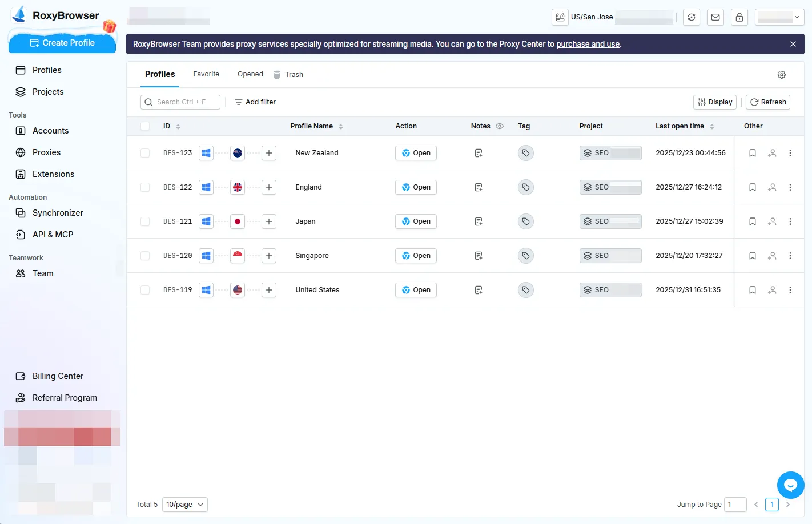The width and height of the screenshot is (812, 524).
Task: Open the three-dot menu for Singapore profile
Action: click(x=790, y=256)
